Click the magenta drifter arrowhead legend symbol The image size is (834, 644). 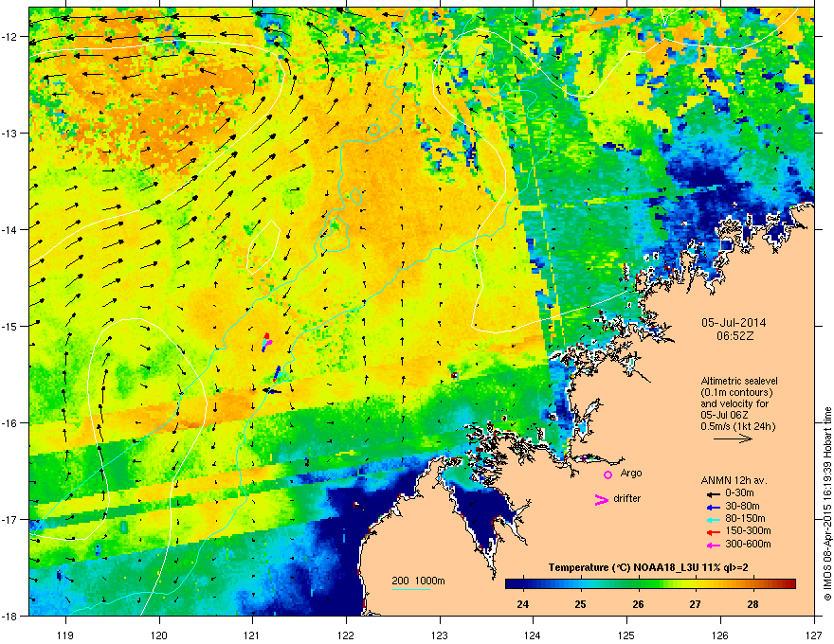pos(602,499)
